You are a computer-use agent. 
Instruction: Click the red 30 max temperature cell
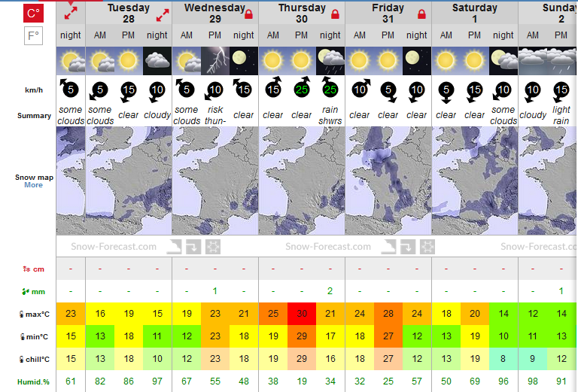pyautogui.click(x=302, y=314)
